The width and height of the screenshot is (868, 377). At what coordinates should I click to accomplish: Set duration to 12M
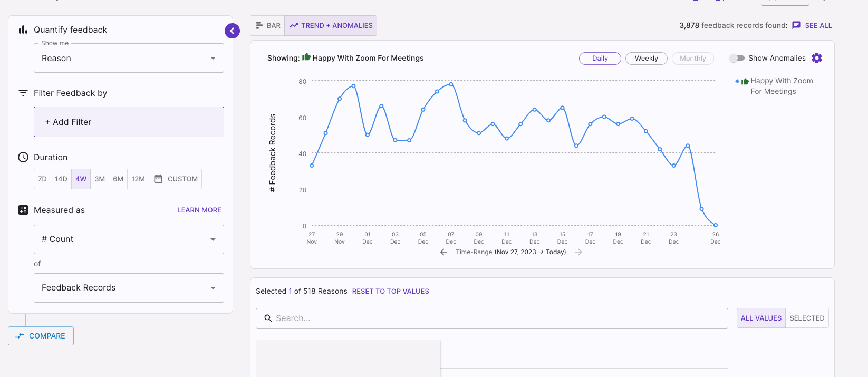(x=138, y=179)
